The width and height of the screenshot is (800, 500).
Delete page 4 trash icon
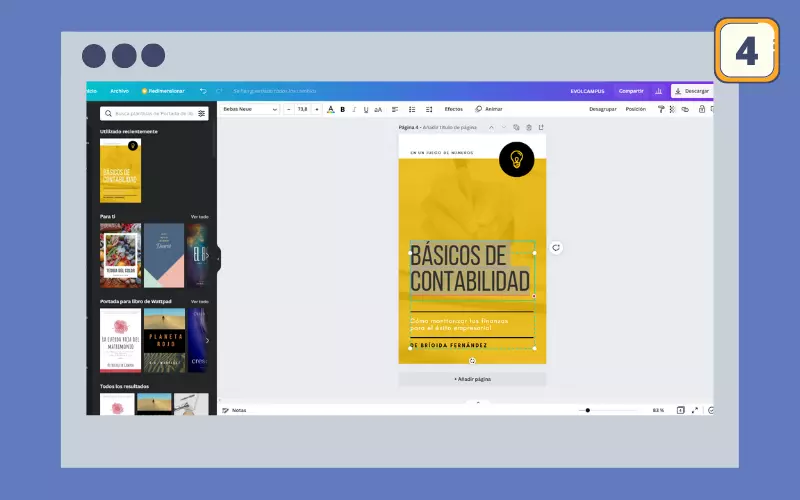(x=529, y=128)
